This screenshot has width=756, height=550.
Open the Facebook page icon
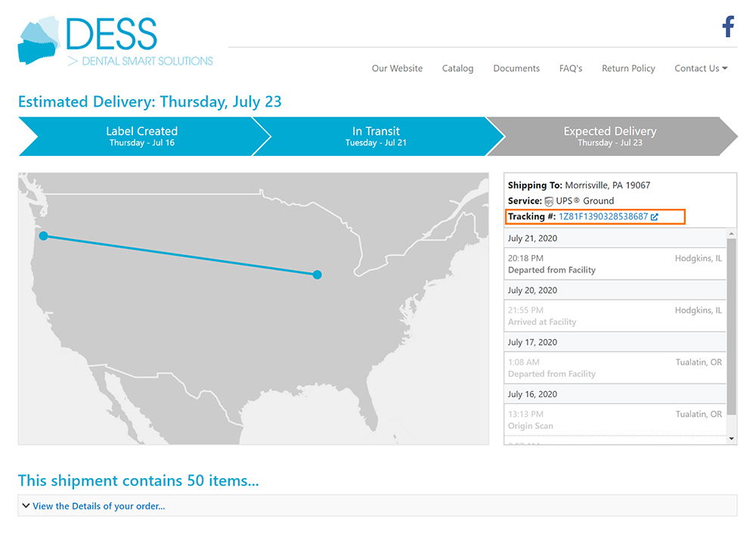tap(728, 27)
